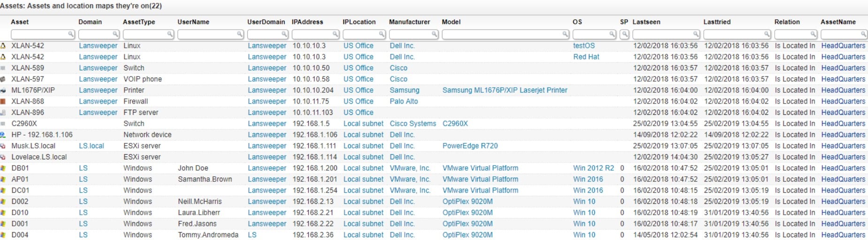Viewport: 868px width, 240px height.
Task: Click the Windows icon next to DC01
Action: click(x=3, y=191)
